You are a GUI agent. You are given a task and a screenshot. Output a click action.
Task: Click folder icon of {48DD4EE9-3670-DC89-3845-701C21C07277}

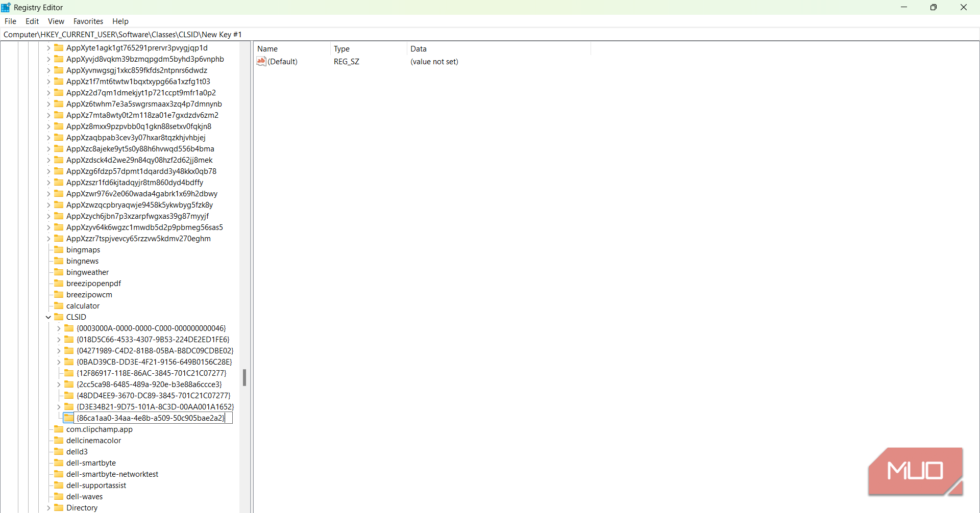(x=69, y=395)
